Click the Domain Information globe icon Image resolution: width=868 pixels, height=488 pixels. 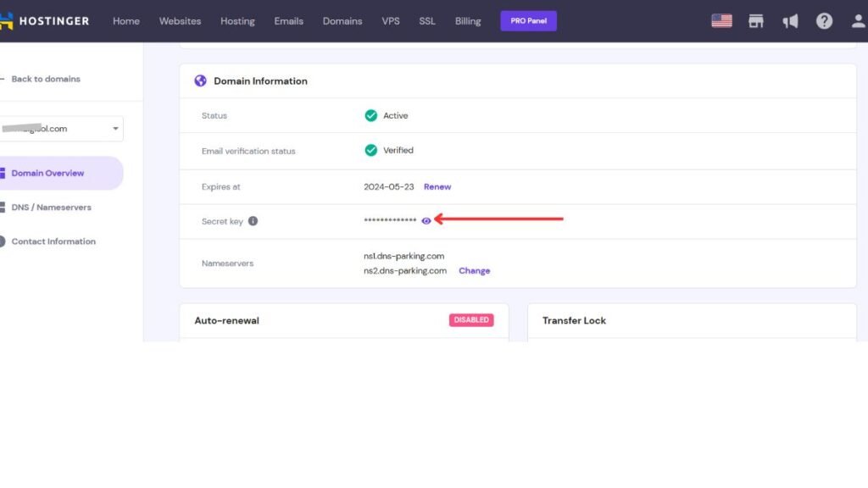pos(200,80)
